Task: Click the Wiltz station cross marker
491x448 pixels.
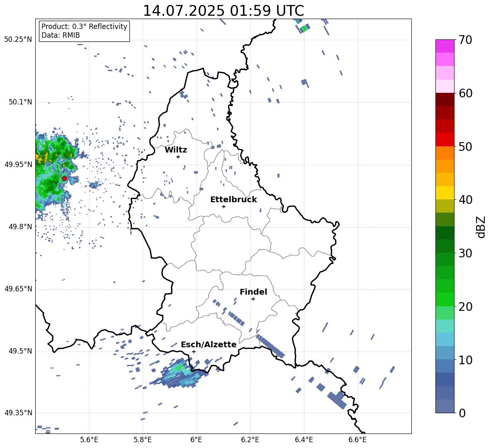Action: click(x=178, y=157)
